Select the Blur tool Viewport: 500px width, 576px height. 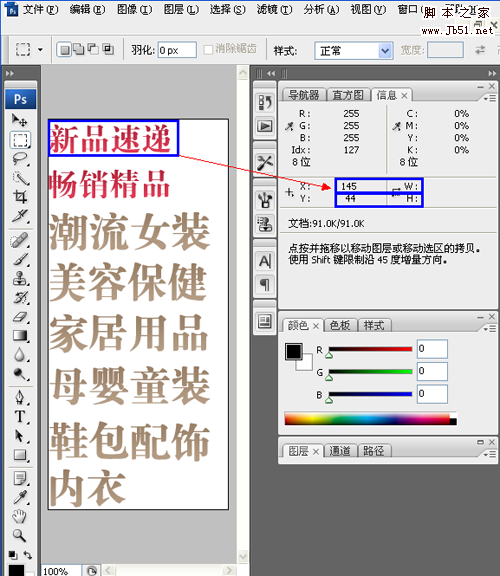[20, 355]
